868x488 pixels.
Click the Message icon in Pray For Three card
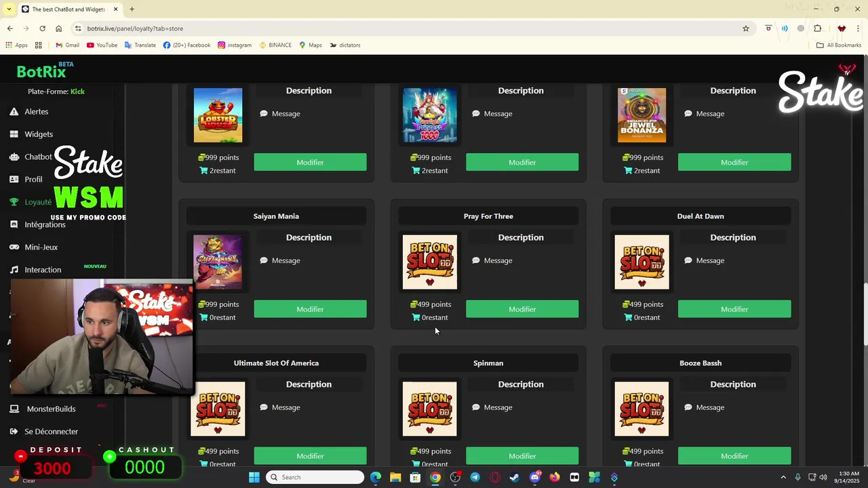(476, 260)
